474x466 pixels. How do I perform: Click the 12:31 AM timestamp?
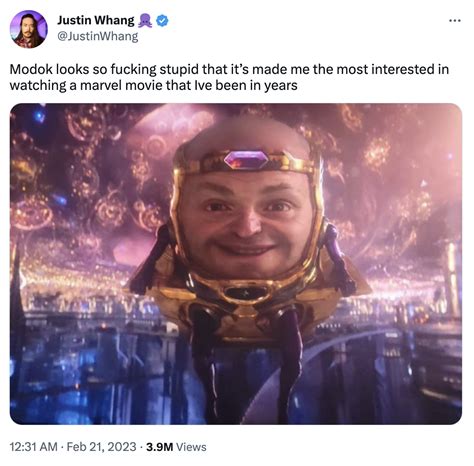click(x=34, y=447)
